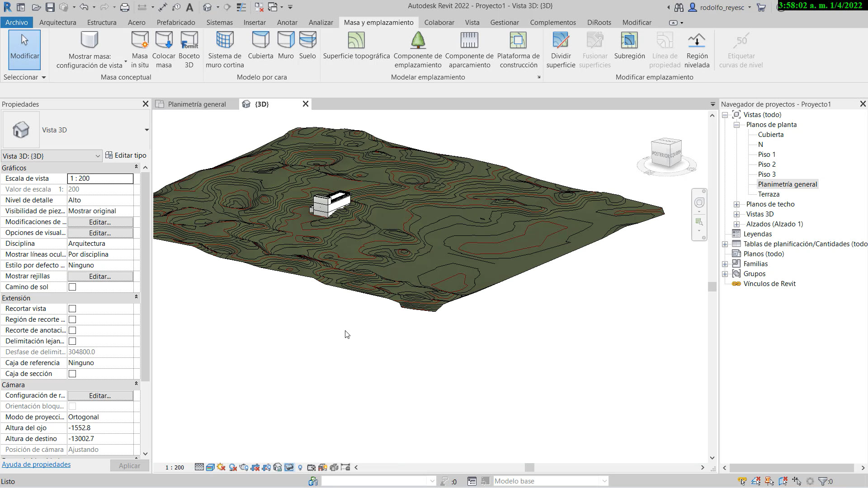Save project from quick access toolbar

coord(50,7)
